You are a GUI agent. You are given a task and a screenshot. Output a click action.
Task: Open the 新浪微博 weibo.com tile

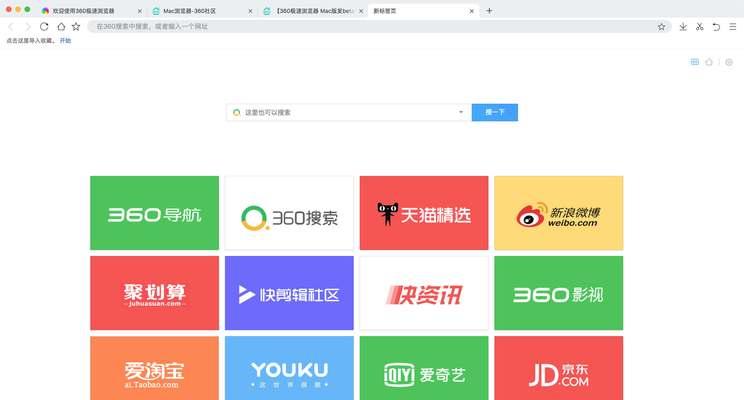click(x=558, y=213)
